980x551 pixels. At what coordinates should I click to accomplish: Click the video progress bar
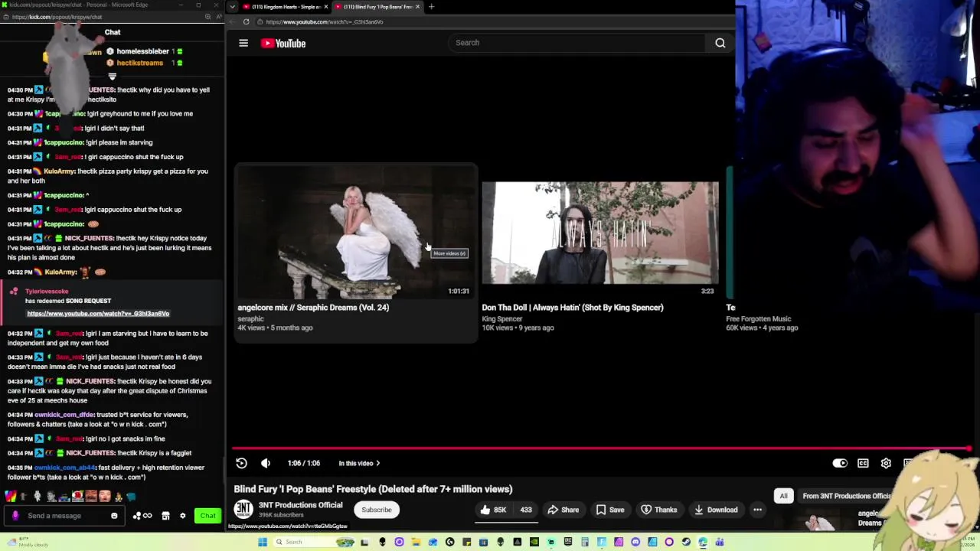(x=601, y=448)
